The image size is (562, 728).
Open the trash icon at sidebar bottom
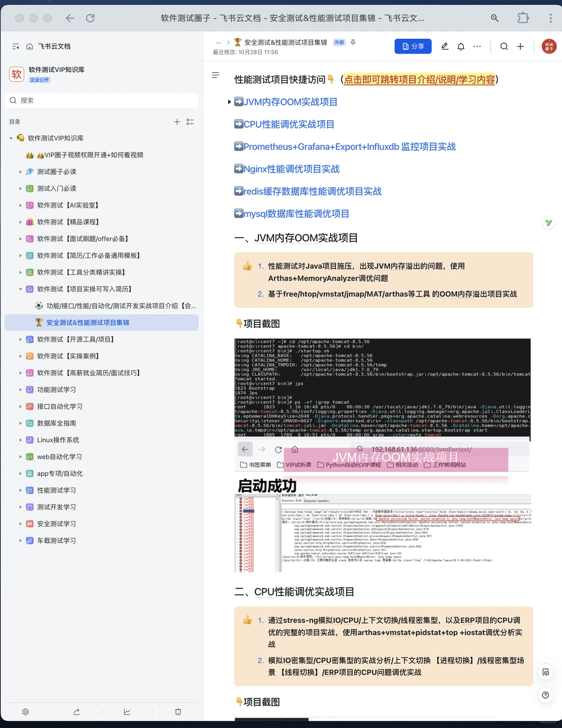tap(178, 711)
